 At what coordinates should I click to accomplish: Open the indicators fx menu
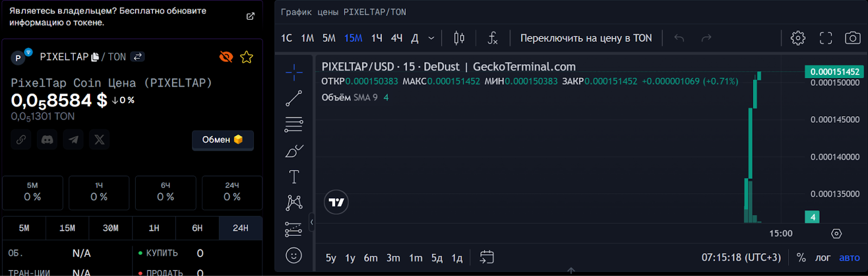(x=493, y=38)
